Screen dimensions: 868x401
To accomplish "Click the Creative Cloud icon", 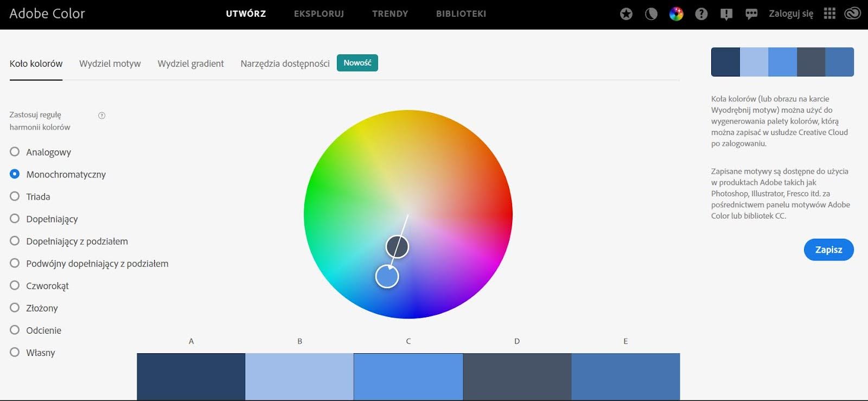I will click(852, 14).
